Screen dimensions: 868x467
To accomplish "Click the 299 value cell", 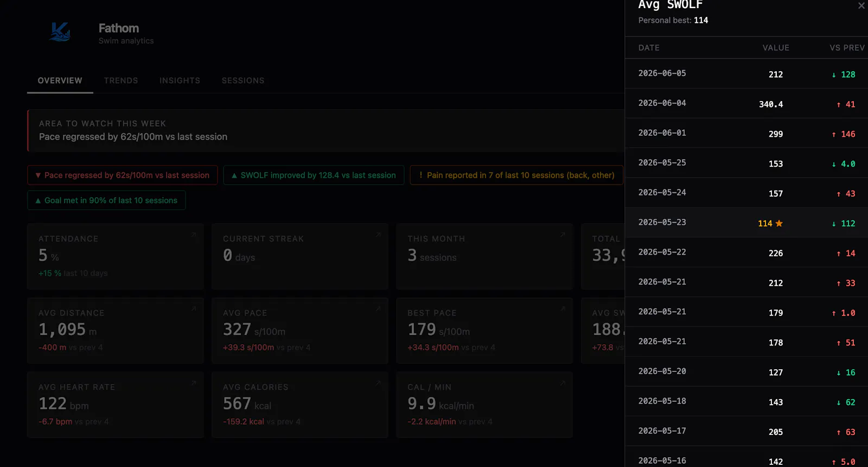I will click(x=776, y=134).
